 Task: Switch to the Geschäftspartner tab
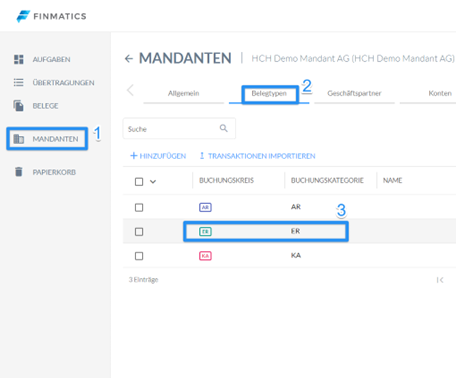click(x=354, y=93)
